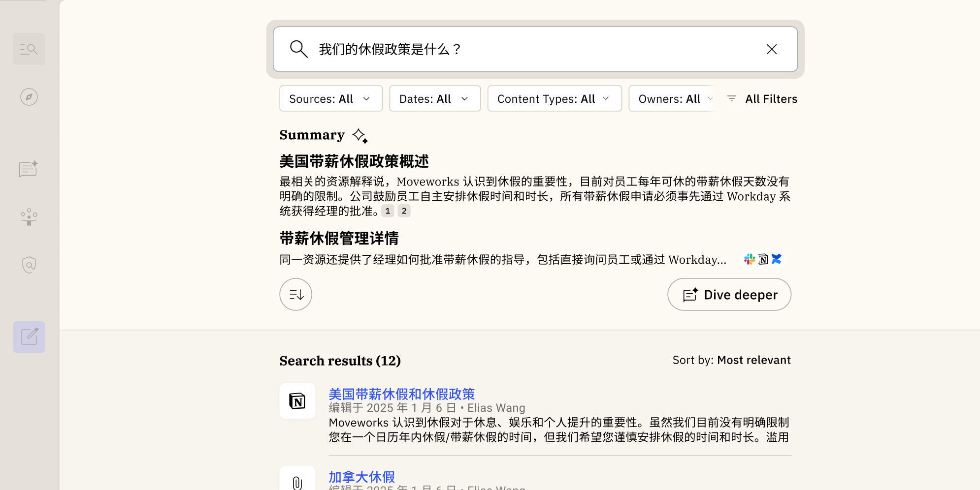Open the search list icon in sidebar
The height and width of the screenshot is (490, 980).
click(x=29, y=49)
